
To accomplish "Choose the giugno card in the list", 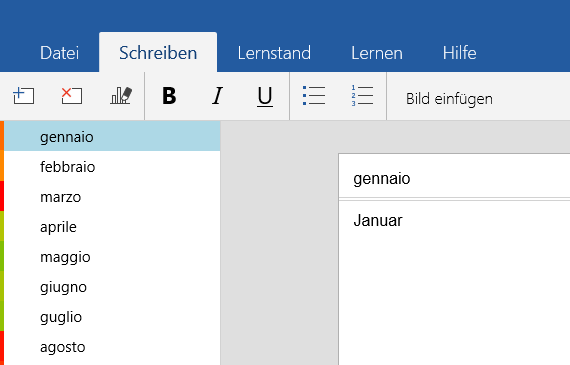I will coord(112,287).
